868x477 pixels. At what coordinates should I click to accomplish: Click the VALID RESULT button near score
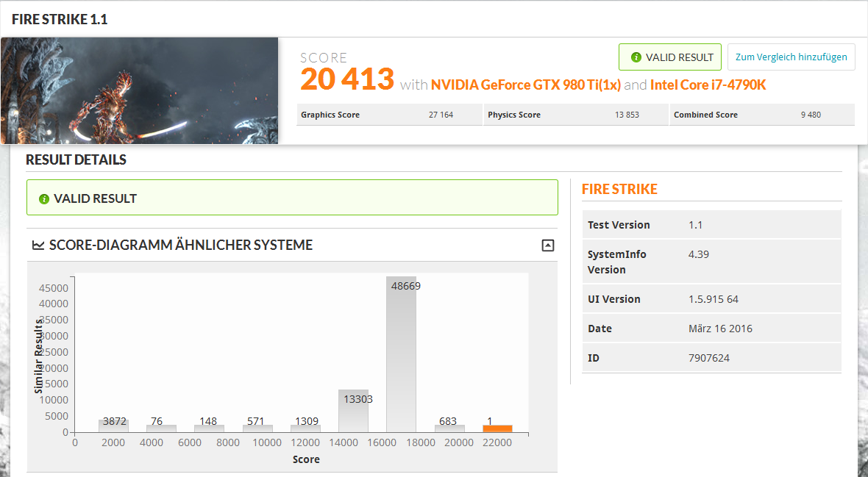pyautogui.click(x=670, y=57)
